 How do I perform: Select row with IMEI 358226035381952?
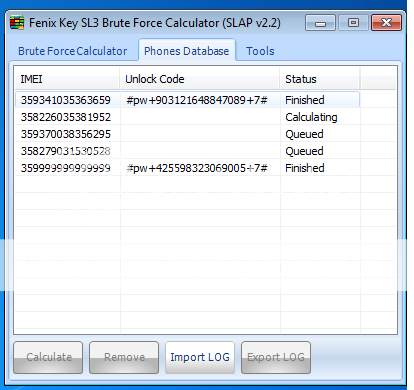187,117
